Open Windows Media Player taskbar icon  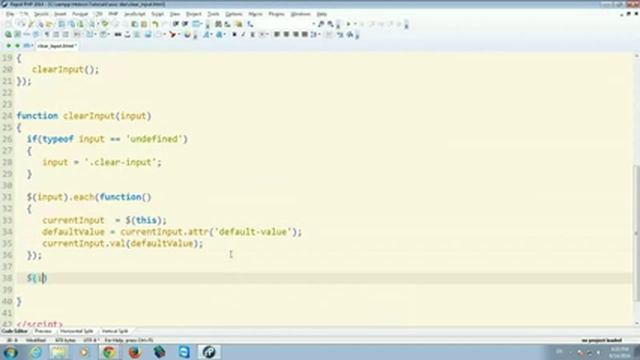point(84,352)
